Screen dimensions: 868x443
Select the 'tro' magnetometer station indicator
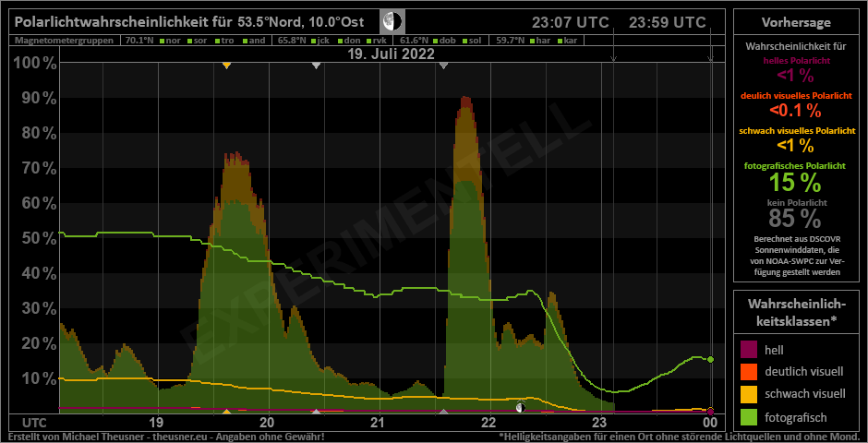coord(223,42)
